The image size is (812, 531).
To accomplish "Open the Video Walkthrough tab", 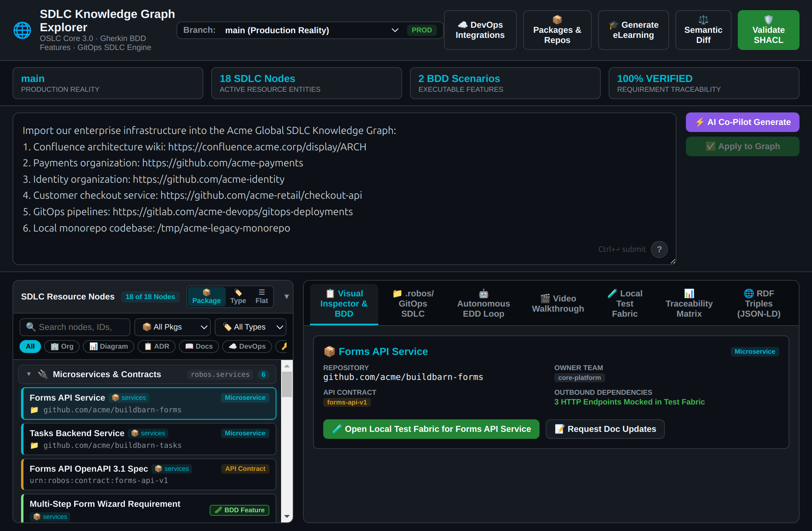I will click(558, 304).
